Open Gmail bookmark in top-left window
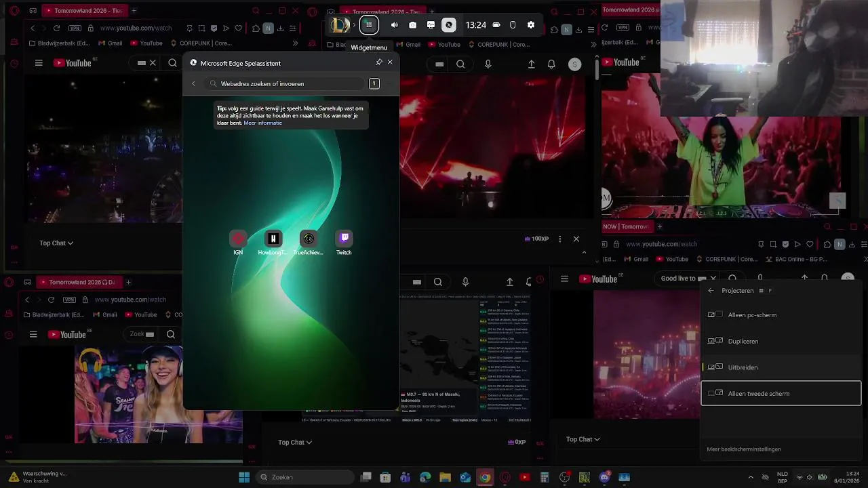The image size is (868, 488). pyautogui.click(x=110, y=43)
